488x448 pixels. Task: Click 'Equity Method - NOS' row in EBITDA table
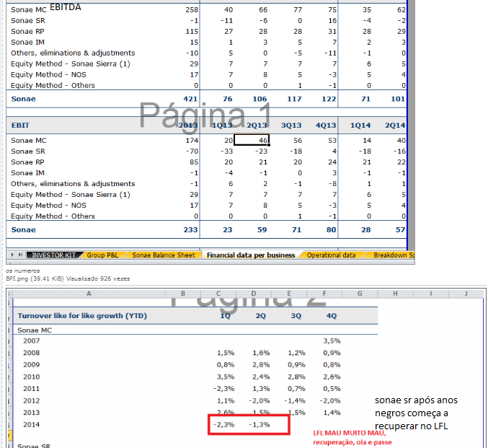(48, 75)
